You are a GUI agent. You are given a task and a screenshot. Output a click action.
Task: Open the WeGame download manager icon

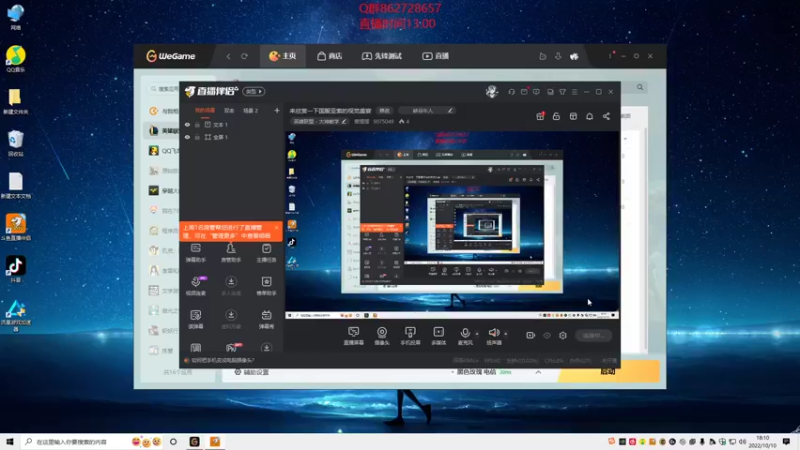tap(558, 56)
